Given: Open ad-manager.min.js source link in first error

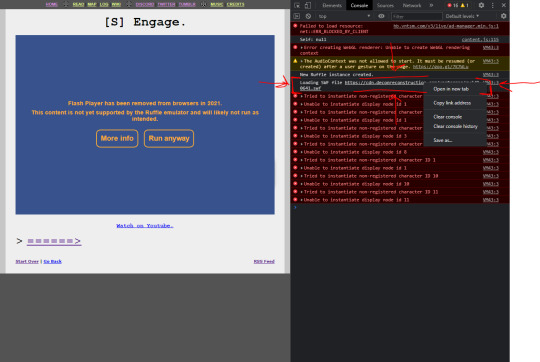Looking at the screenshot, I should click(446, 26).
